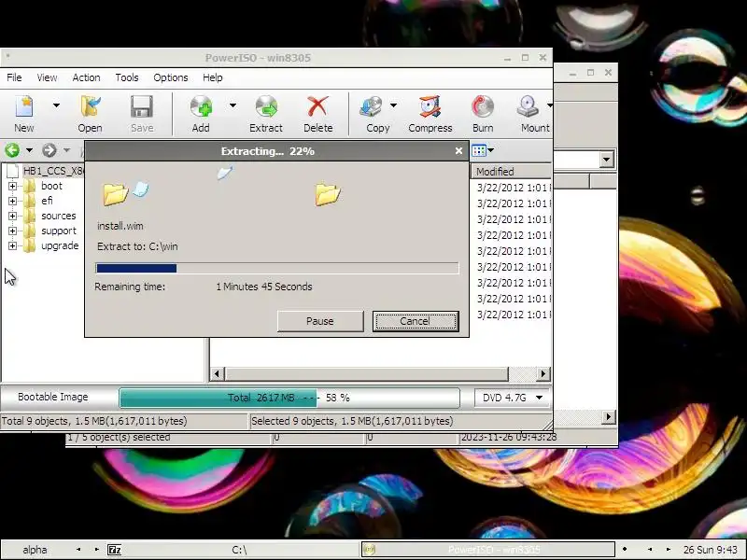The height and width of the screenshot is (560, 747).
Task: Click the Compress toolbar icon
Action: pyautogui.click(x=430, y=114)
